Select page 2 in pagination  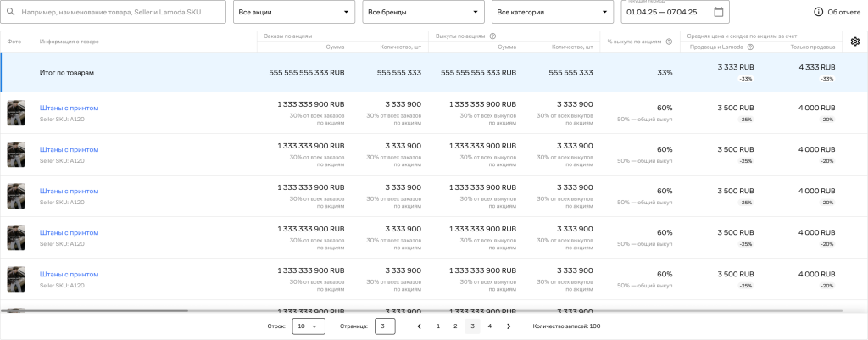(x=455, y=326)
